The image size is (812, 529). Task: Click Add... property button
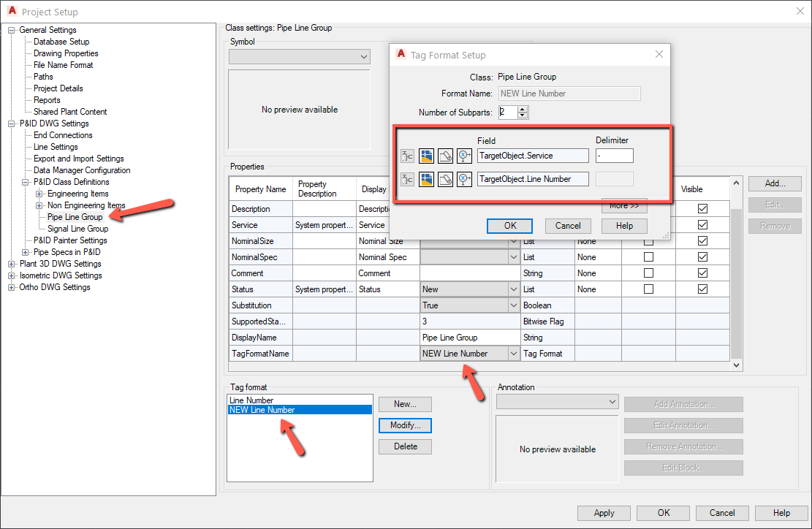[x=775, y=183]
